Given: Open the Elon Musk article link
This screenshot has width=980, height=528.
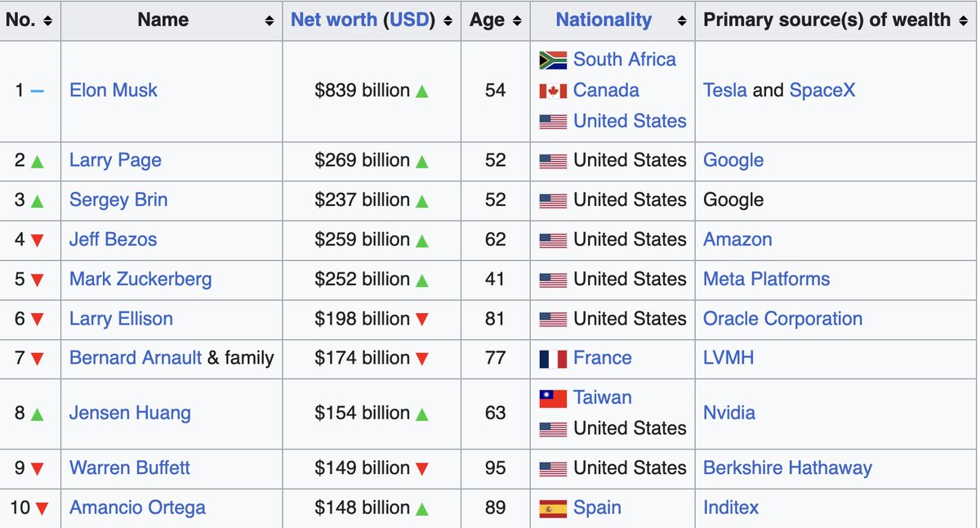Looking at the screenshot, I should 114,91.
